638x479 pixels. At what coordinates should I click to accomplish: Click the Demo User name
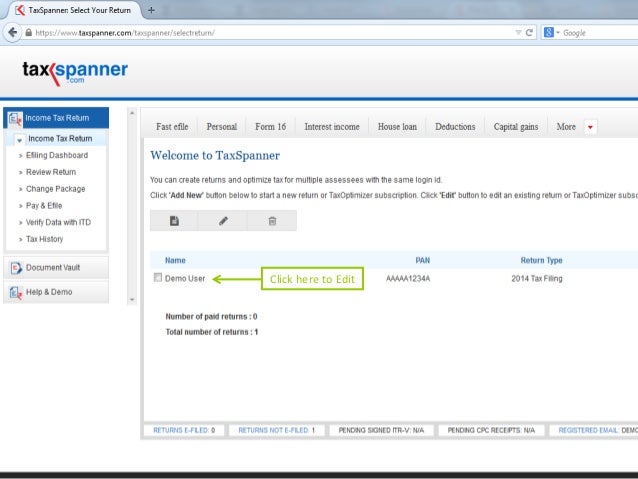185,279
